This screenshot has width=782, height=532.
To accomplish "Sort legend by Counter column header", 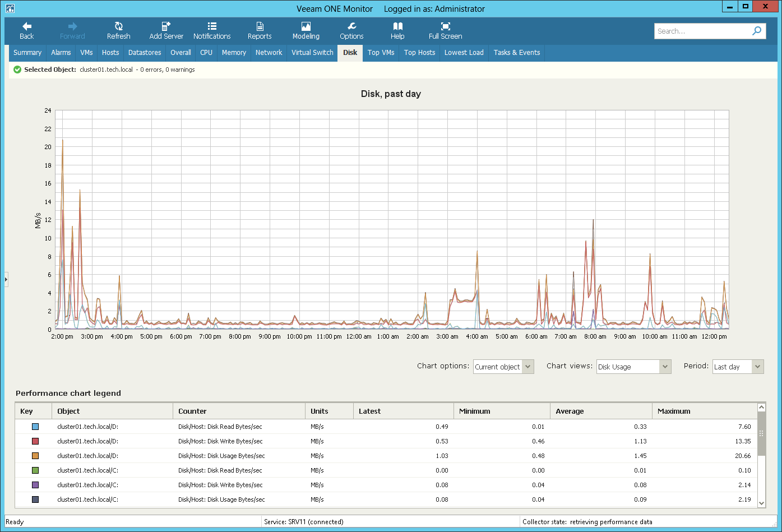I will click(x=239, y=411).
